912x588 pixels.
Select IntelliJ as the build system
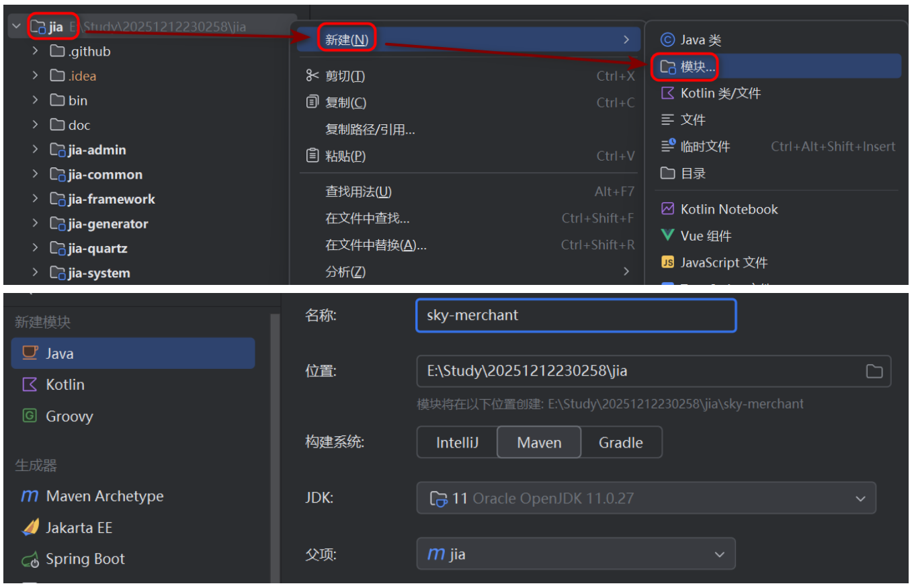[x=457, y=442]
